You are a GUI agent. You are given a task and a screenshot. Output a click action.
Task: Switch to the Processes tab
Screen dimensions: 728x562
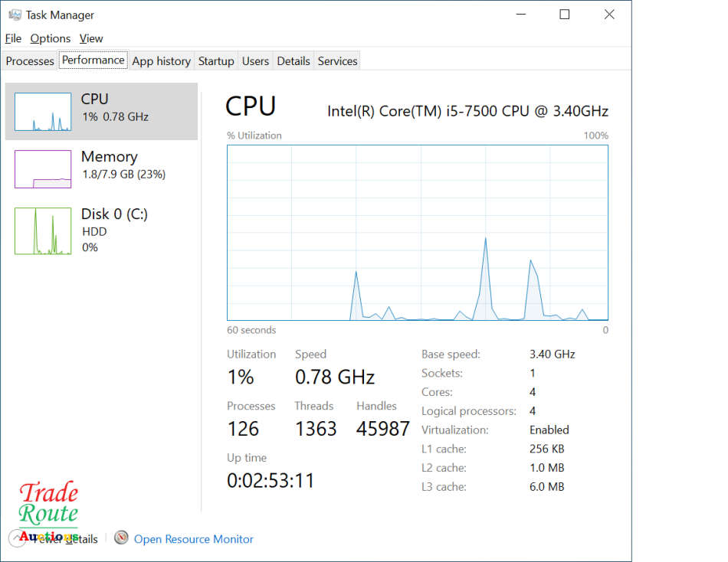click(x=29, y=60)
